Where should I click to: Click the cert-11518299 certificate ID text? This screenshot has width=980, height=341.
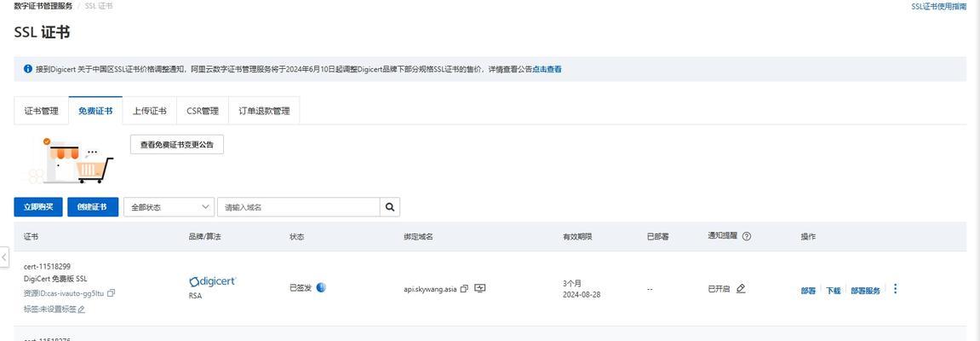[x=47, y=267]
